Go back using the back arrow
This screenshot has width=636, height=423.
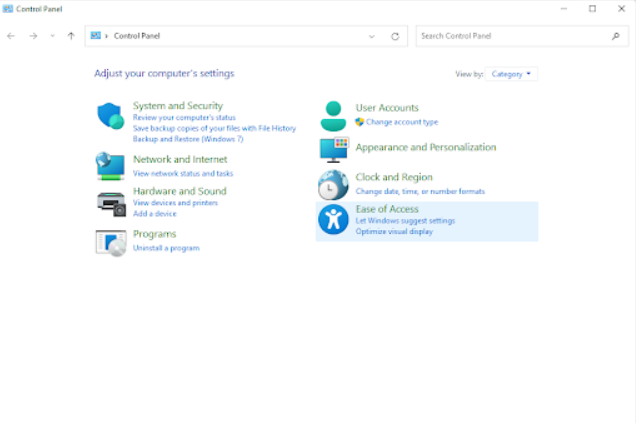(x=11, y=36)
